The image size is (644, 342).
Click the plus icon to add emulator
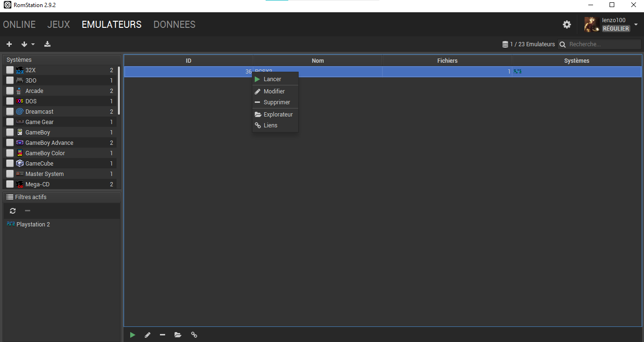click(x=9, y=44)
